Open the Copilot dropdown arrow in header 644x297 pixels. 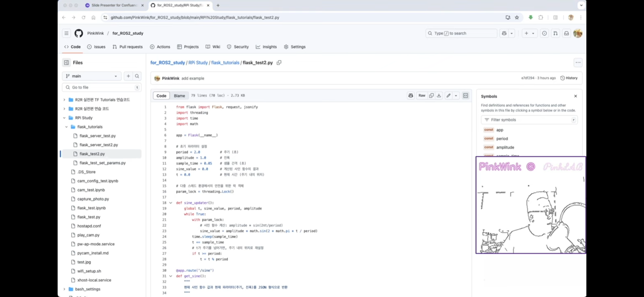tap(512, 33)
